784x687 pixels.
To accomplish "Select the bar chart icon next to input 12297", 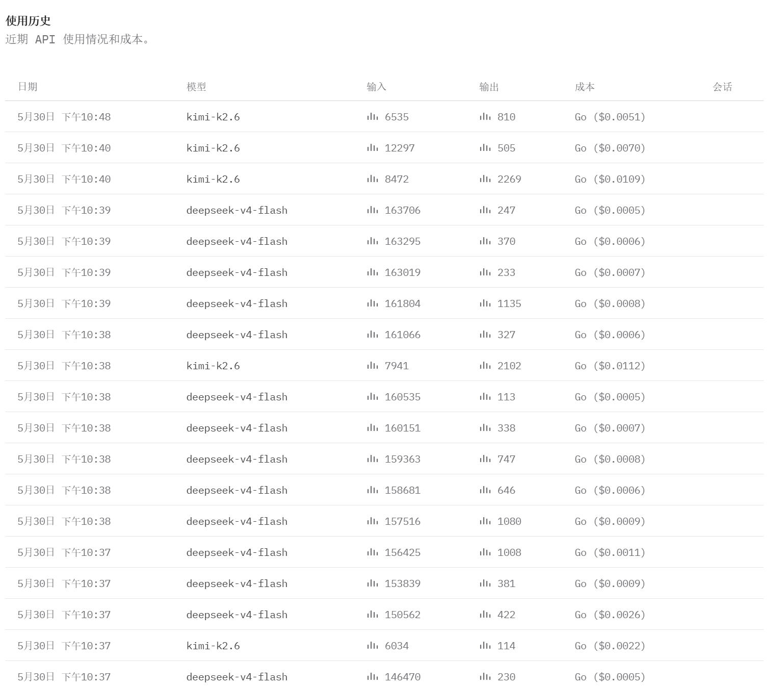I will click(372, 148).
